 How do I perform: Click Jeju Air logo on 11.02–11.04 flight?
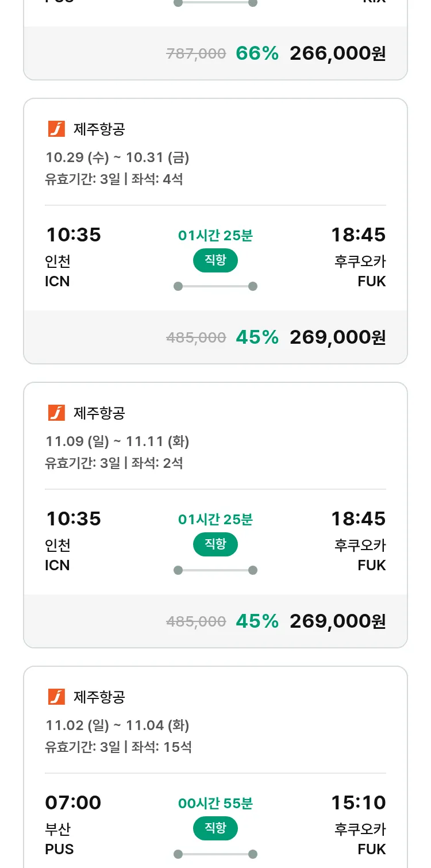point(56,697)
